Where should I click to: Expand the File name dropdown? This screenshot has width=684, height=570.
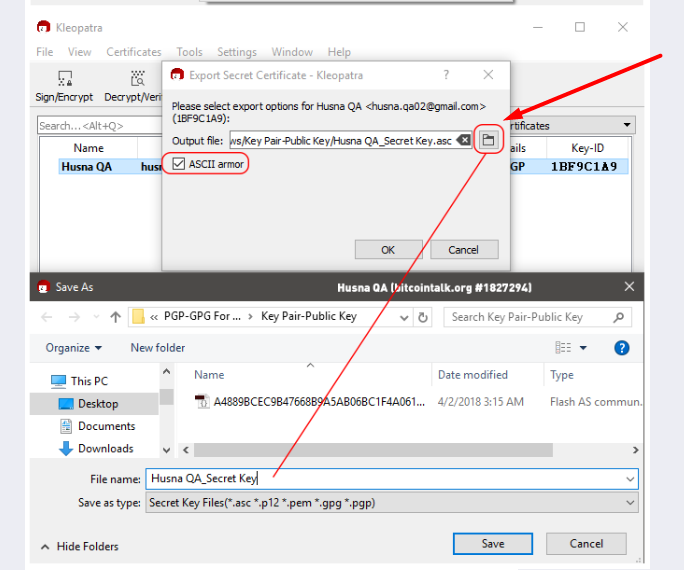(630, 479)
